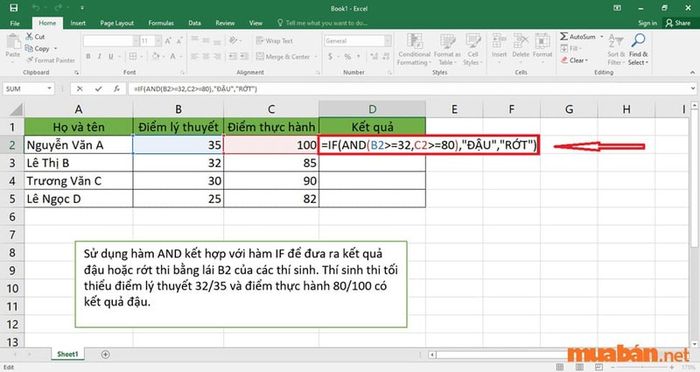The height and width of the screenshot is (372, 700).
Task: Open Cell Styles gallery
Action: point(472,50)
